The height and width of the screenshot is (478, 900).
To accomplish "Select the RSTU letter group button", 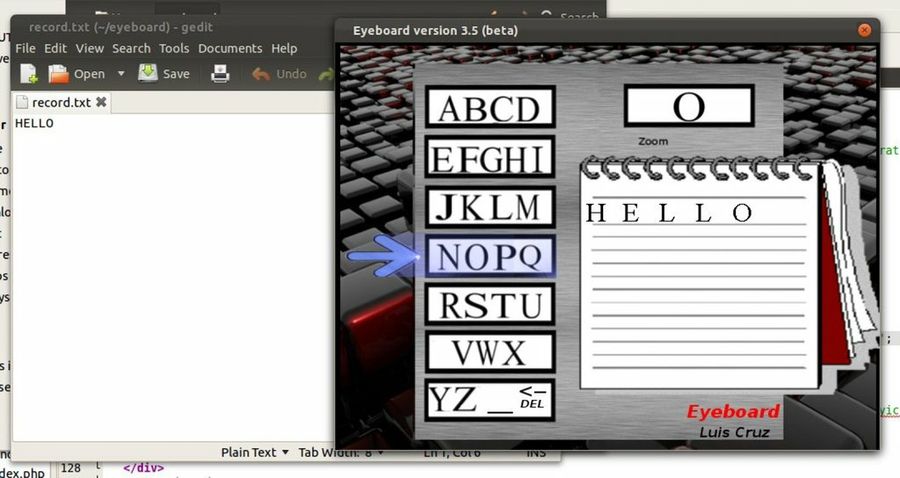I will point(490,304).
